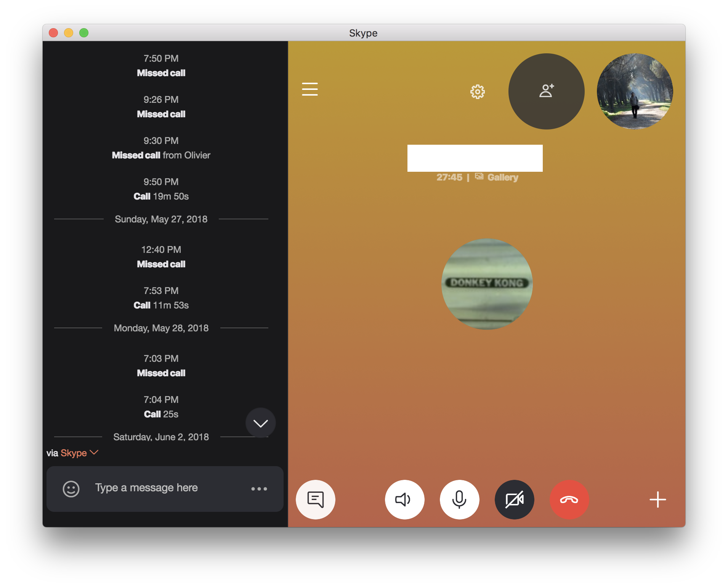Open the hamburger menu in call view
The image size is (728, 588).
click(x=309, y=89)
